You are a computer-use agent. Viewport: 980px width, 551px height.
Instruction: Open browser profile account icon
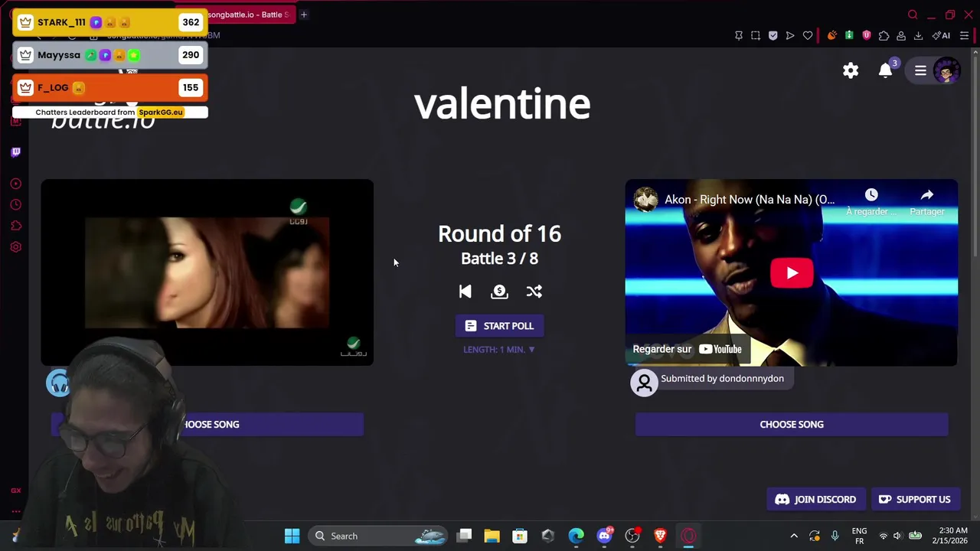[x=901, y=35]
